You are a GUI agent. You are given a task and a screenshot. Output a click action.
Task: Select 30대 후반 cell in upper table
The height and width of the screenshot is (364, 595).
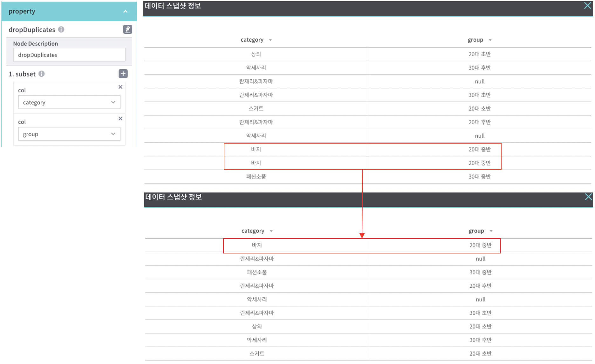(480, 68)
